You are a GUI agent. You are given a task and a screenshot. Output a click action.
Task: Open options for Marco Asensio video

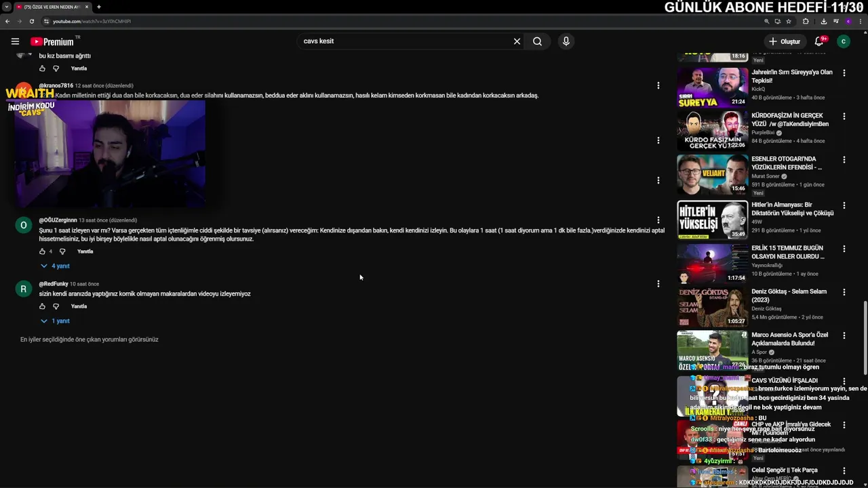point(844,335)
